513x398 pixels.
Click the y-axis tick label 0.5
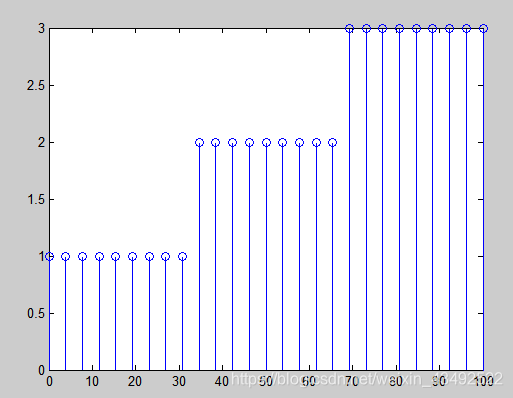click(x=36, y=314)
